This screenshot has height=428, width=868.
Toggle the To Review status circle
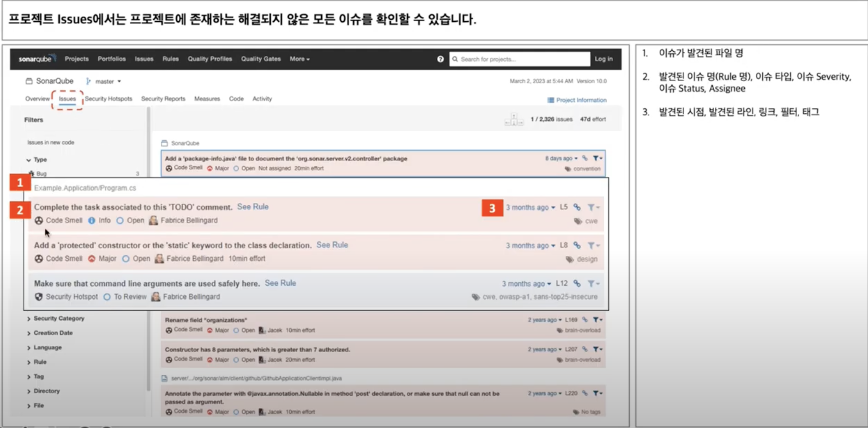107,297
